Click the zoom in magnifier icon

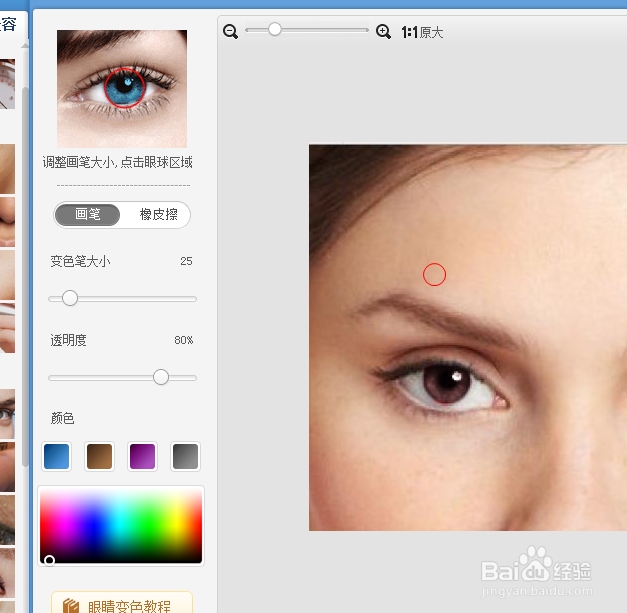(x=383, y=31)
